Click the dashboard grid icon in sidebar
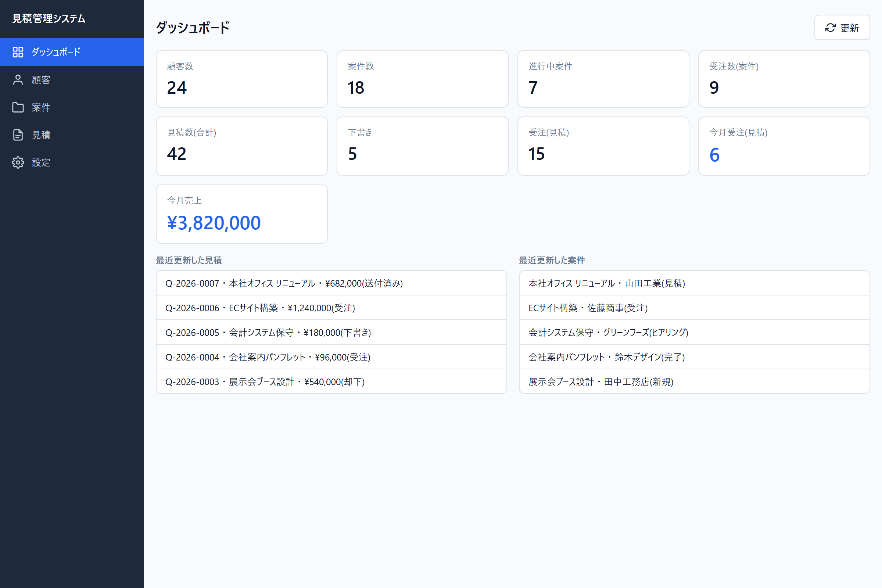882x588 pixels. (x=18, y=52)
